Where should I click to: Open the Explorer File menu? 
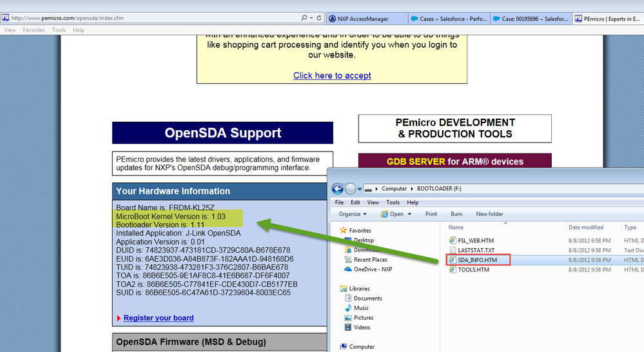[x=339, y=202]
